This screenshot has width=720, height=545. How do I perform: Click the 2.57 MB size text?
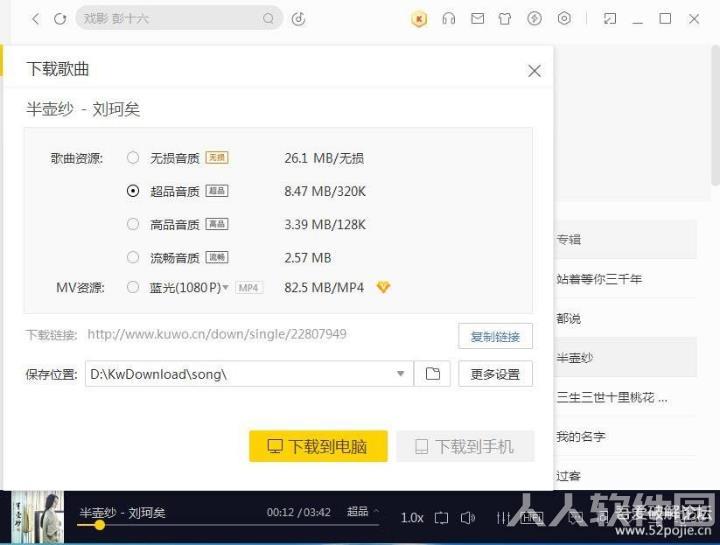click(308, 258)
